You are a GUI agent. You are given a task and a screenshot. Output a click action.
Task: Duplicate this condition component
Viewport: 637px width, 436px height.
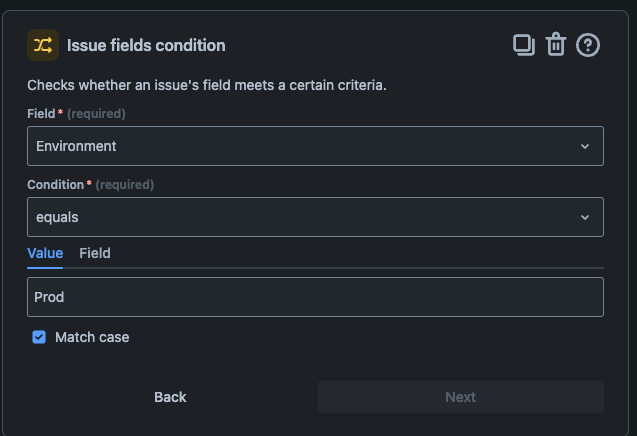coord(523,45)
